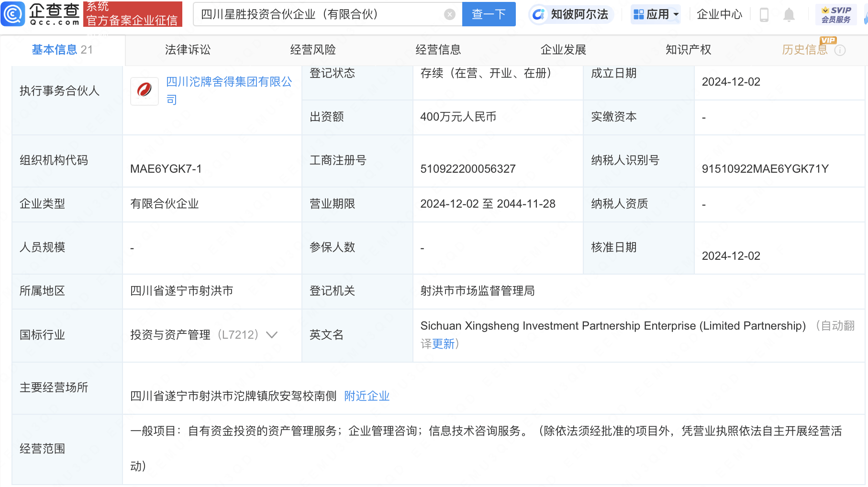Click the Qcc.com logo icon
868x487 pixels.
tap(13, 14)
